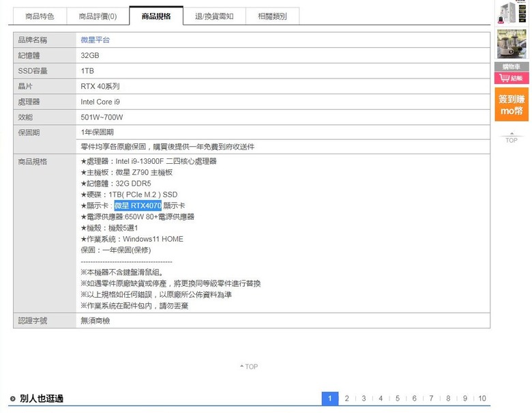The image size is (532, 413).
Task: Click the 本機器不含鍵盤滑鼠組 note
Action: click(122, 272)
